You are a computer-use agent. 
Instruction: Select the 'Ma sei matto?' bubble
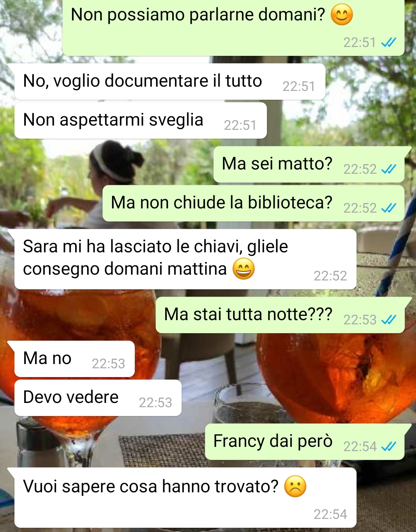pyautogui.click(x=309, y=164)
